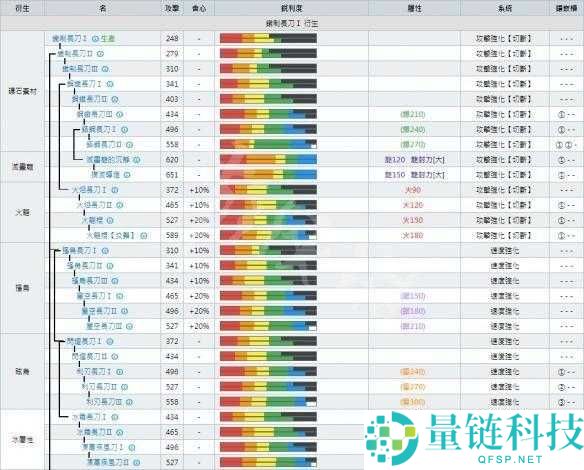Click the 火180 element value
Image resolution: width=584 pixels, height=470 pixels.
413,235
